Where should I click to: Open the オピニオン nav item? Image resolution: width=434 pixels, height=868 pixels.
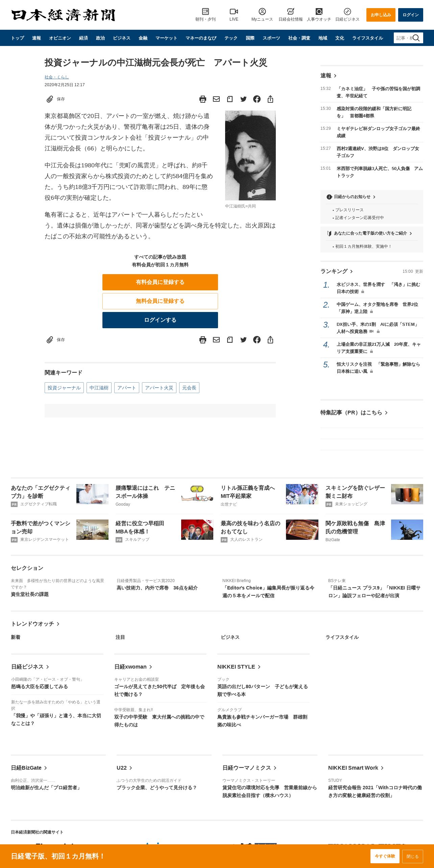[60, 38]
